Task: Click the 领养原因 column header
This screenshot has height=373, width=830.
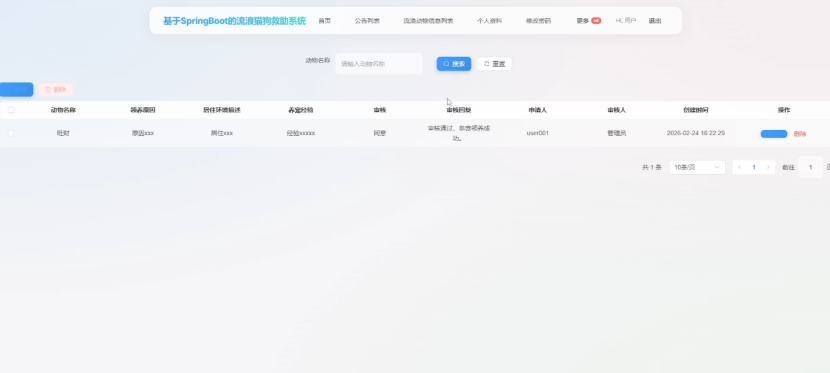Action: (x=143, y=110)
